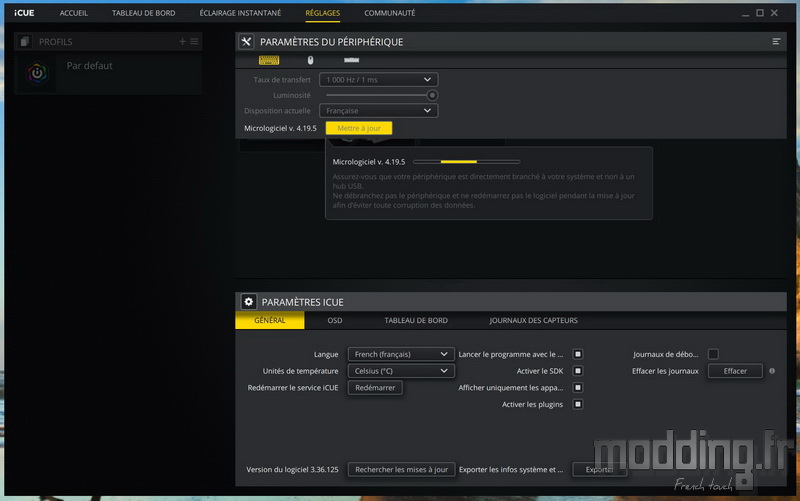Select the Par defaut profile icon
Image resolution: width=800 pixels, height=501 pixels.
click(37, 73)
